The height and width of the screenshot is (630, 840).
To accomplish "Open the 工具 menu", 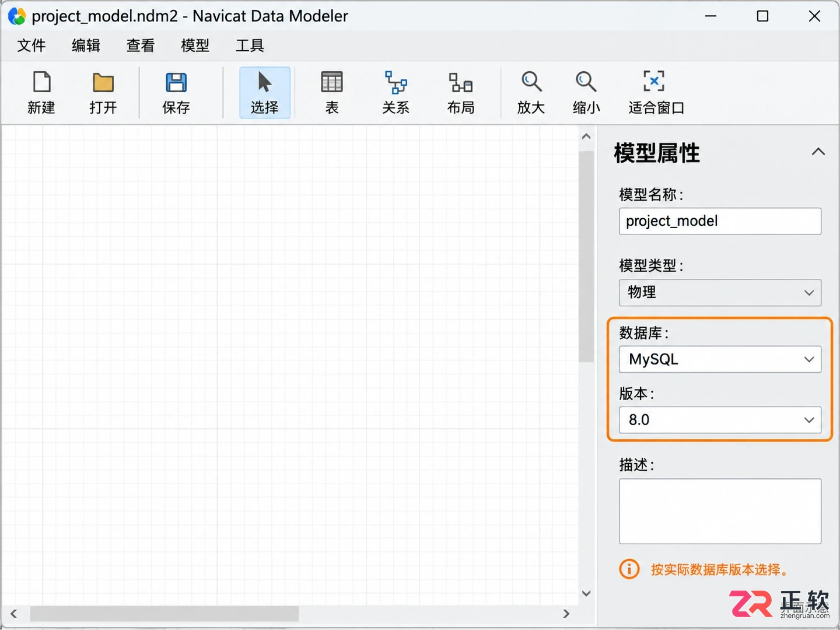I will (x=250, y=45).
